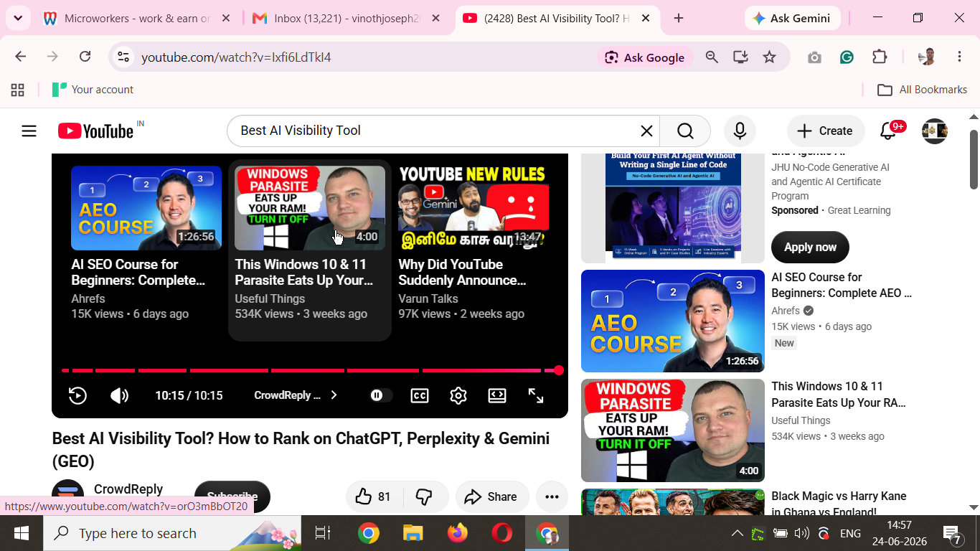Viewport: 980px width, 551px height.
Task: Switch to Microworkers browser tab
Action: [136, 19]
